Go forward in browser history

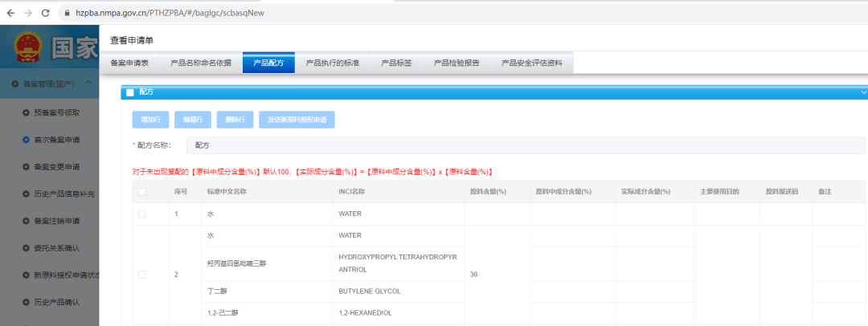(27, 13)
